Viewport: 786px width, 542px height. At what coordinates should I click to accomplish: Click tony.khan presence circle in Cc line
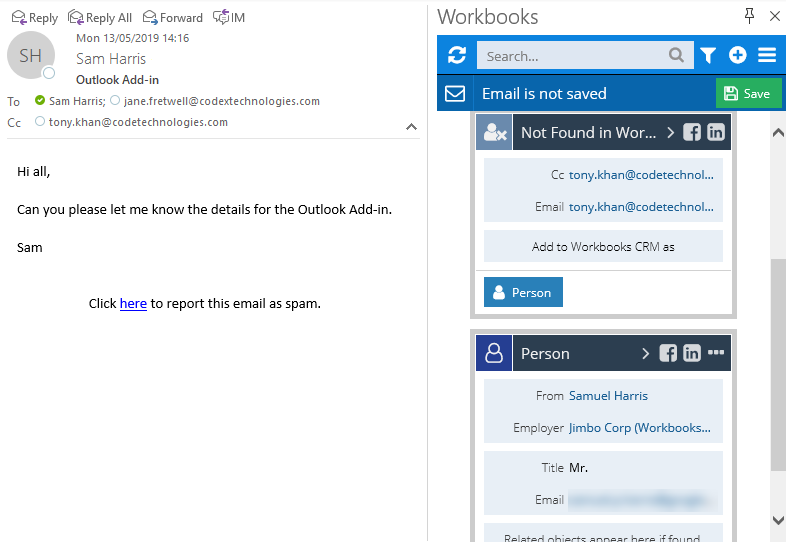pos(40,121)
